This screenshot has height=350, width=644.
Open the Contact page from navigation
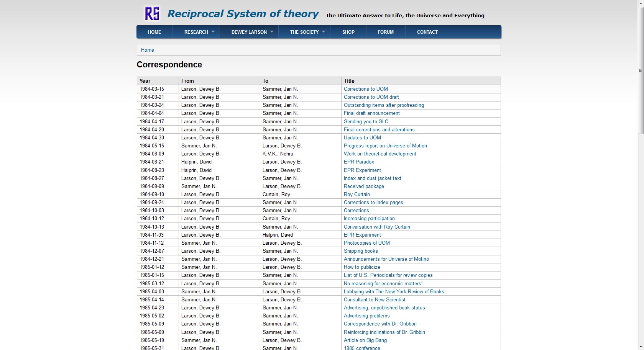pos(427,32)
